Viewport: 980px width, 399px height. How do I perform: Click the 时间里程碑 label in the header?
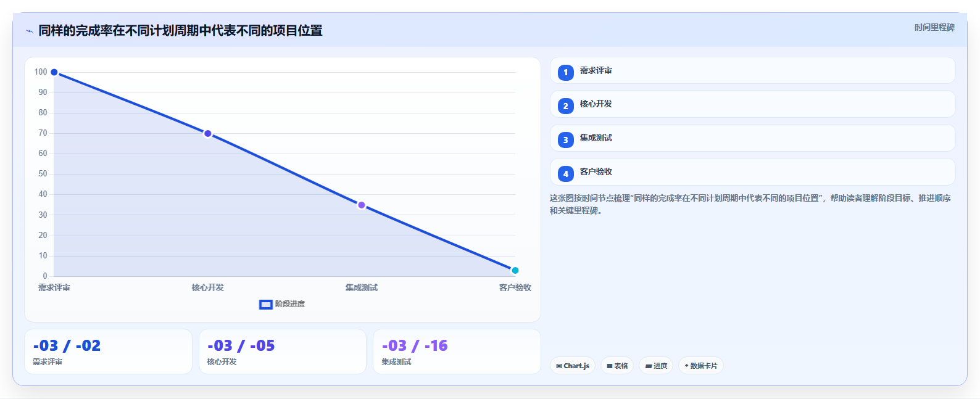click(934, 28)
